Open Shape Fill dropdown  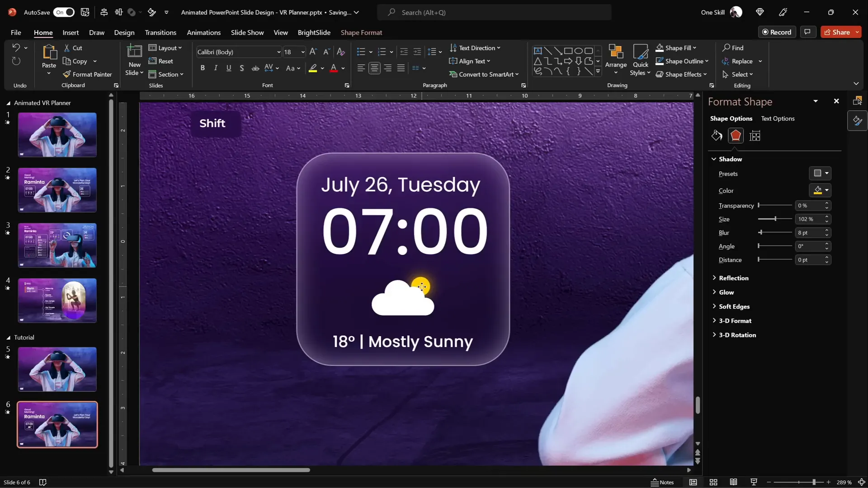click(x=676, y=48)
